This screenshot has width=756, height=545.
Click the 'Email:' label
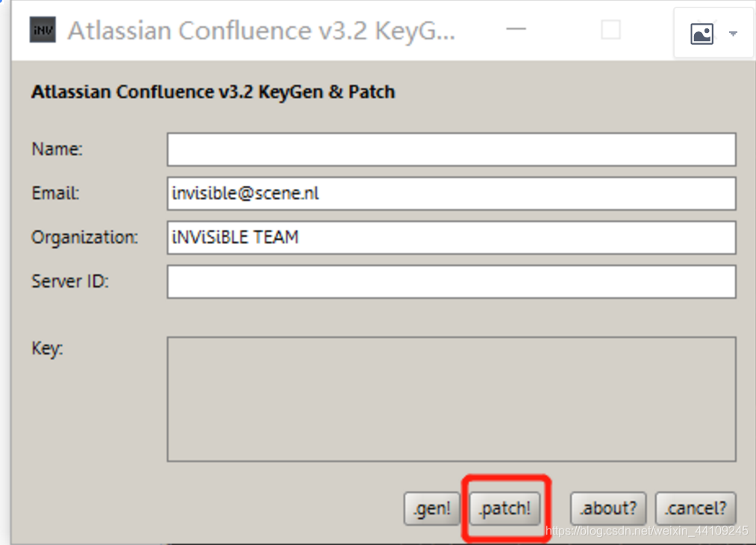pos(55,193)
